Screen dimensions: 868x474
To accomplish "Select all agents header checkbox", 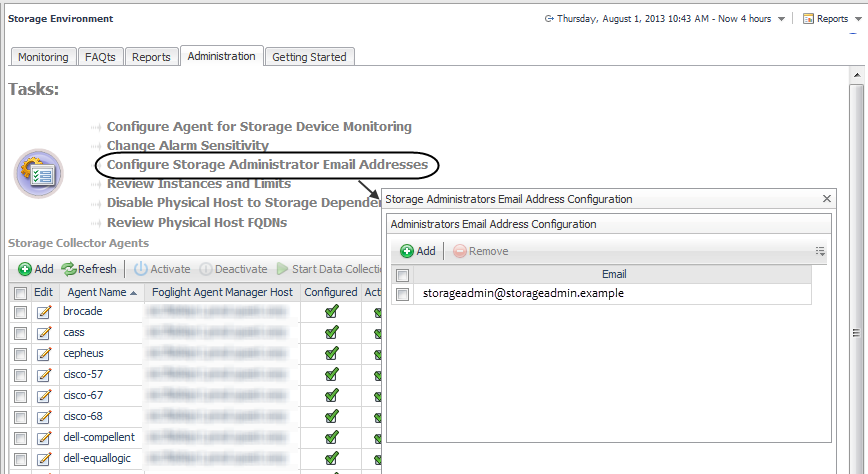I will pyautogui.click(x=20, y=293).
